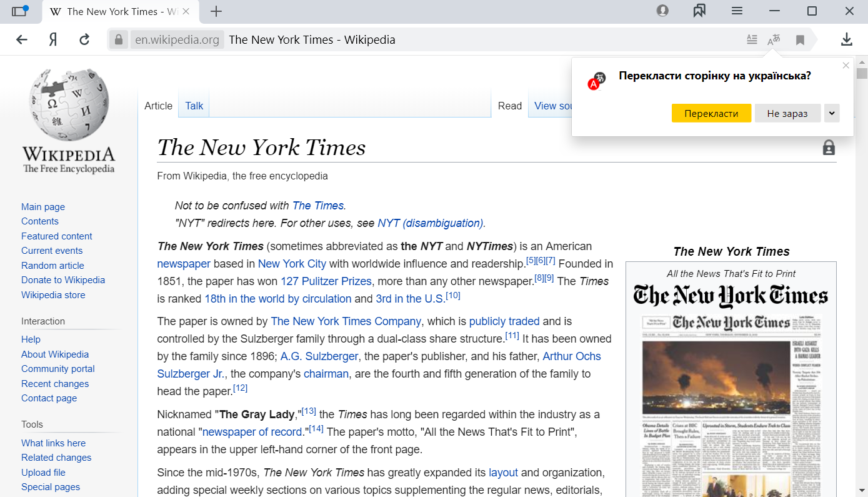Open Donate to Wikipedia link
This screenshot has height=497, width=868.
pyautogui.click(x=63, y=280)
